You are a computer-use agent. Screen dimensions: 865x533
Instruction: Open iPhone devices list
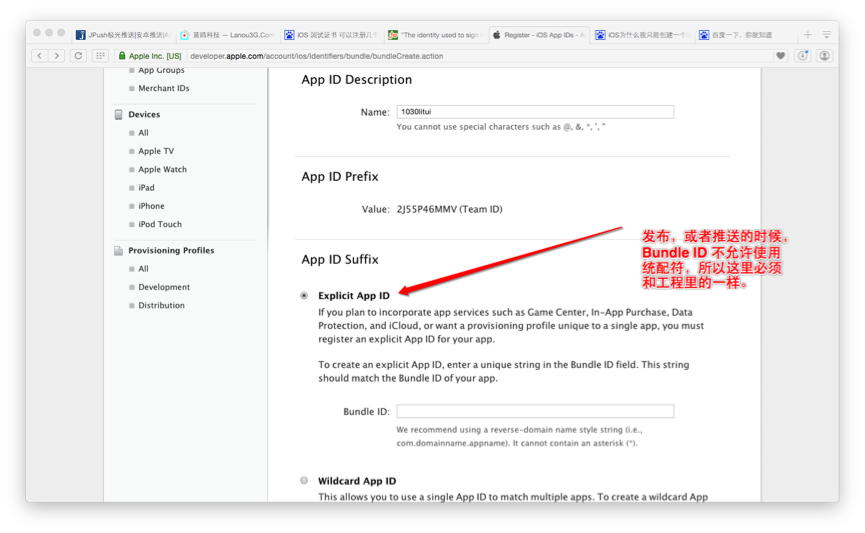coord(151,206)
